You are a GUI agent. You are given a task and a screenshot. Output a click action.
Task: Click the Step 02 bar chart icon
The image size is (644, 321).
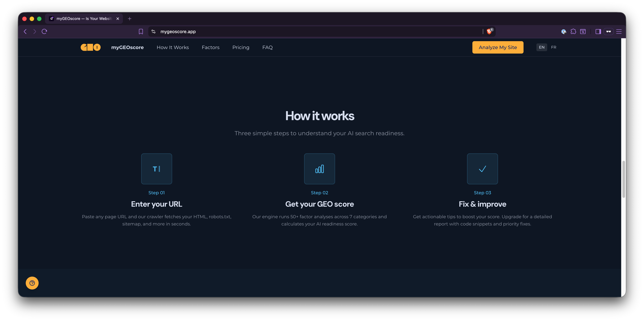[319, 169]
